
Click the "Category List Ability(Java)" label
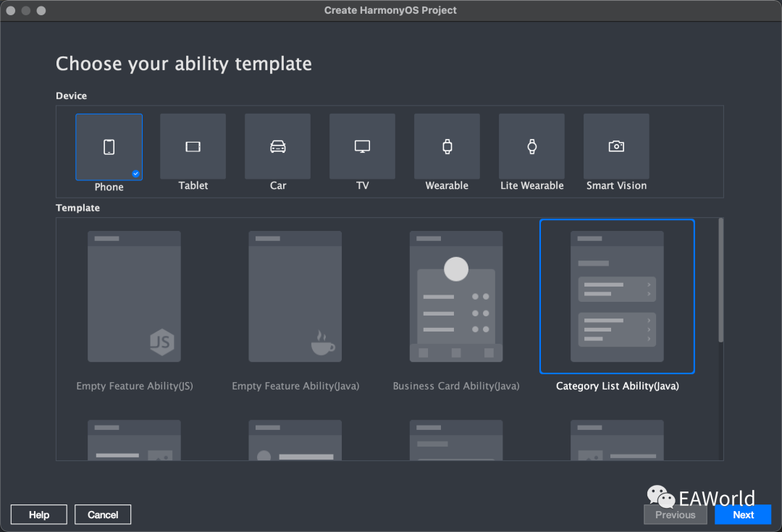[x=618, y=386]
